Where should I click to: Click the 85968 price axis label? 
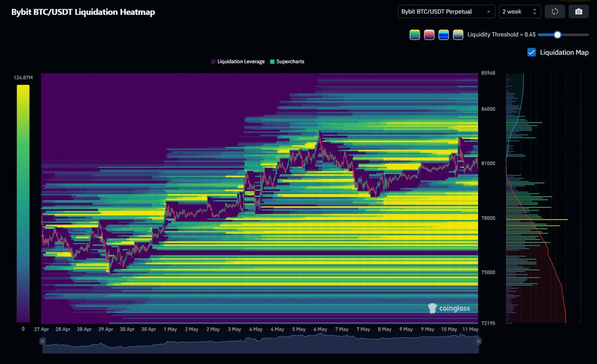tap(488, 74)
